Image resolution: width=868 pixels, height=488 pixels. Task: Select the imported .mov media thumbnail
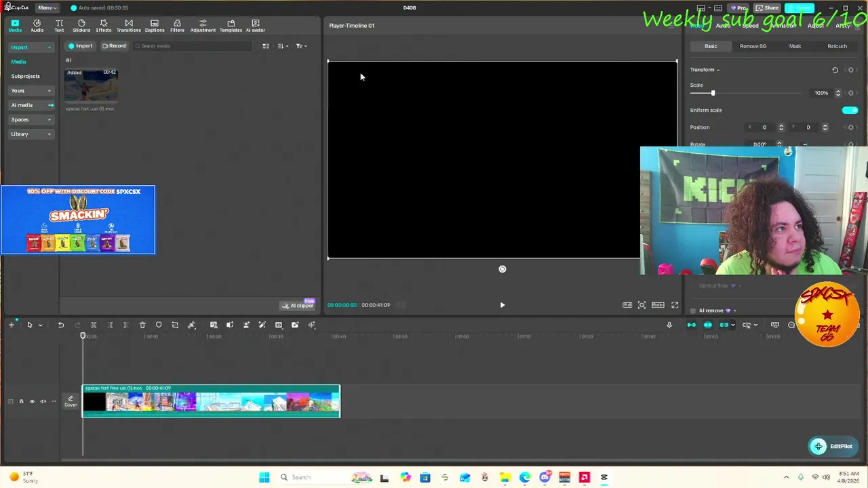(x=91, y=85)
